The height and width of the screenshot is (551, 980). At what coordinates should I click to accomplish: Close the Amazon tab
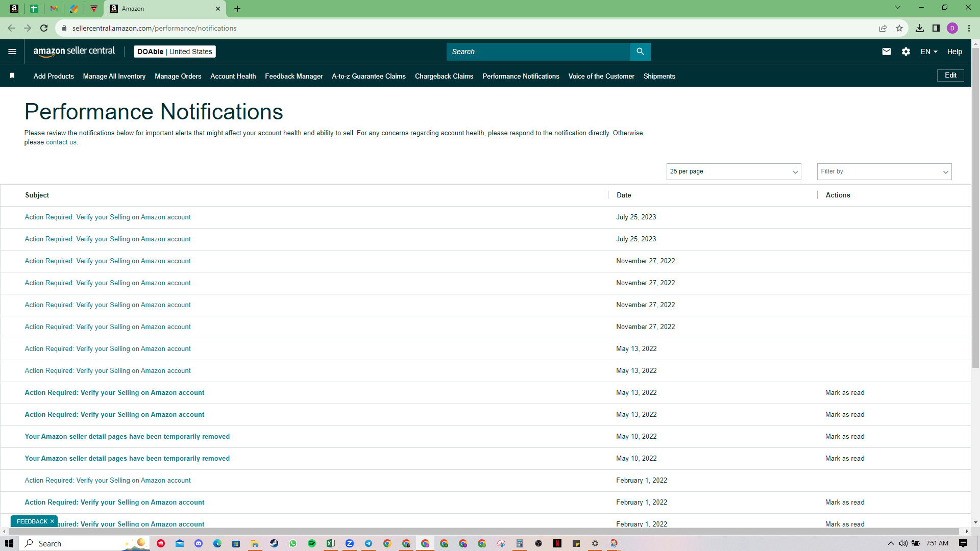tap(218, 9)
